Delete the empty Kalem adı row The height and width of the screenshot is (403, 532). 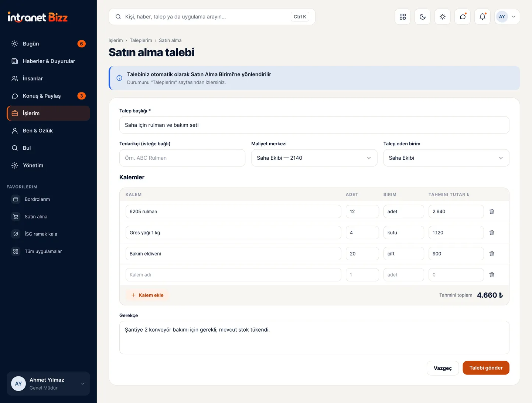(x=492, y=275)
